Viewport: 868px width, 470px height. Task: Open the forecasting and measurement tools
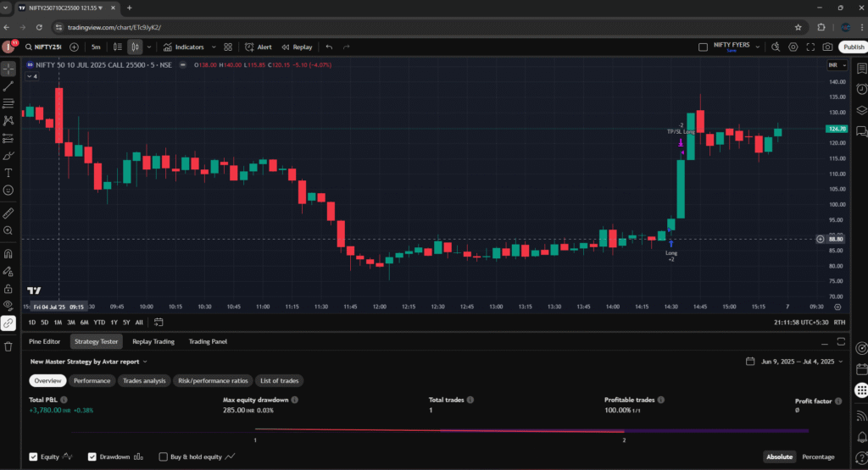(x=8, y=138)
